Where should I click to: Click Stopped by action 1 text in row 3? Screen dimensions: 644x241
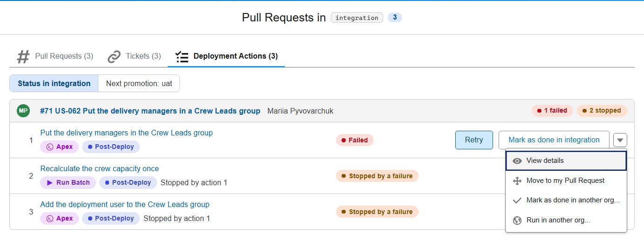[x=177, y=218]
